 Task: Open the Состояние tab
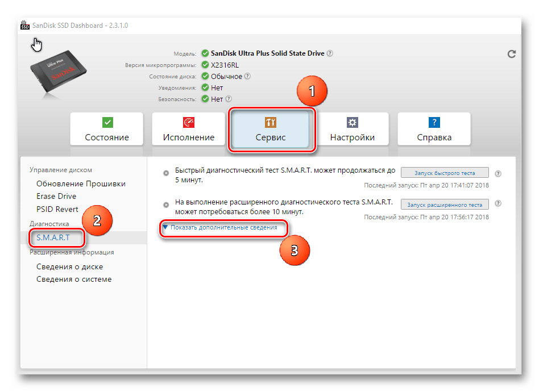coord(106,129)
